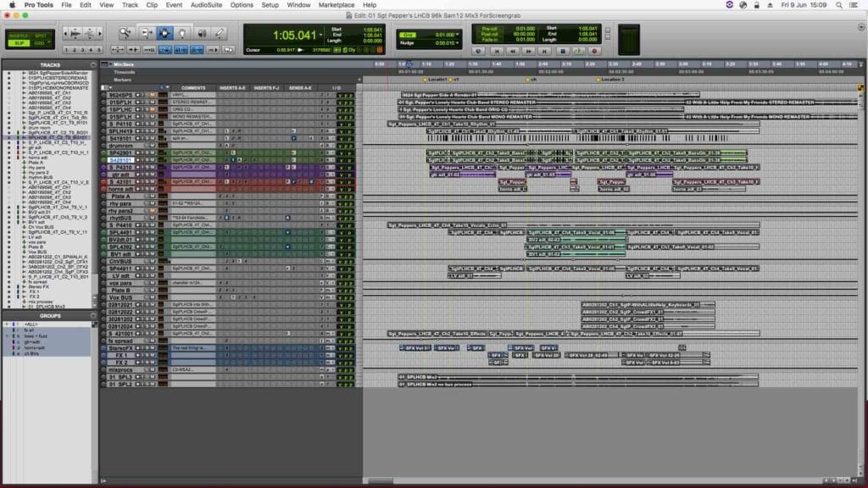
Task: Click the MIDI zoom button
Action: point(90,34)
